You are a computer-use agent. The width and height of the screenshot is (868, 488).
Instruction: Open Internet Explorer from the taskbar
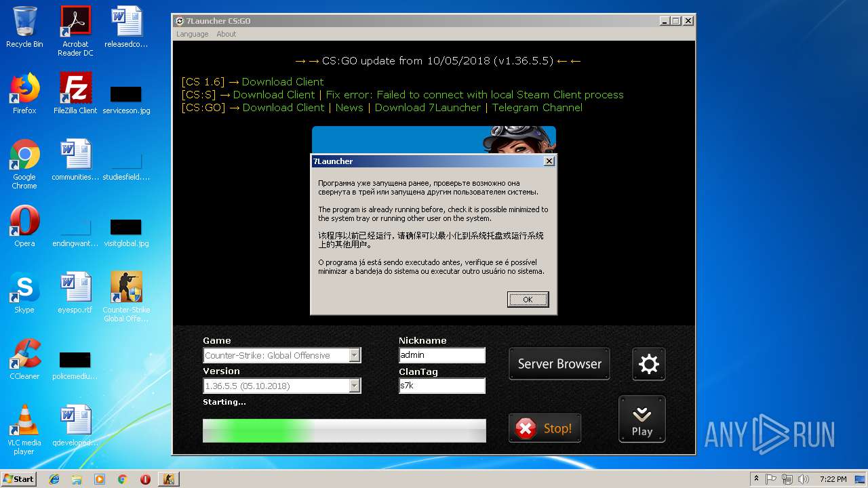pyautogui.click(x=54, y=479)
